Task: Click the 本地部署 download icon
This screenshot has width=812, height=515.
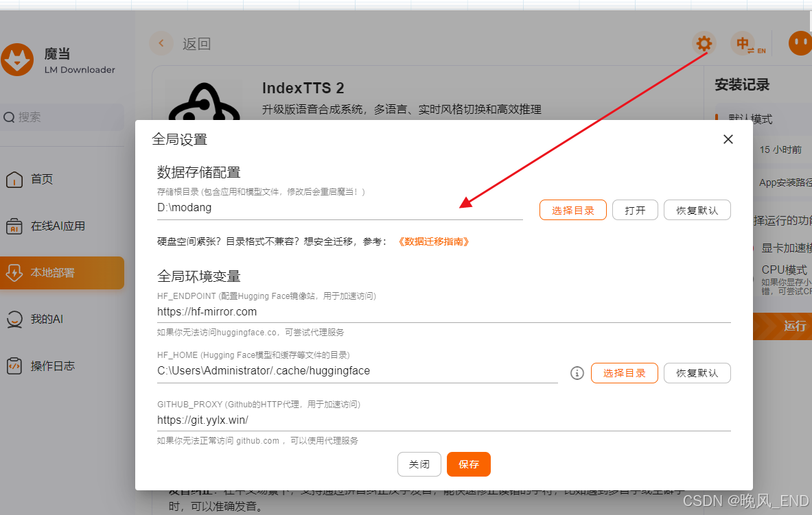Action: click(x=14, y=273)
